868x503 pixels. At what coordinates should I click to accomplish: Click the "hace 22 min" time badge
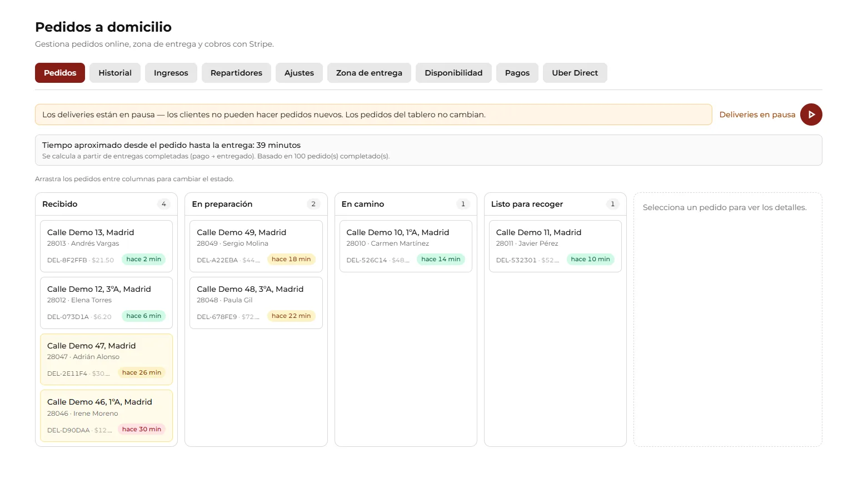tap(291, 316)
